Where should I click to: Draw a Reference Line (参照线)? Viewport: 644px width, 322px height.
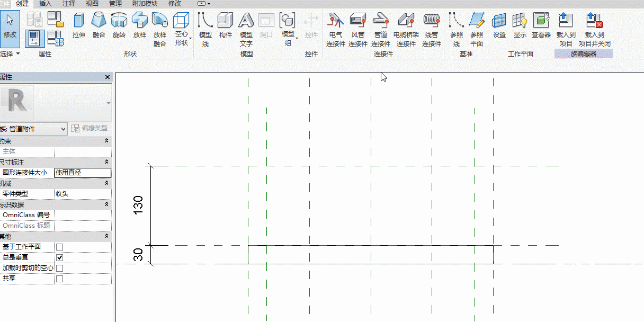pos(456,30)
